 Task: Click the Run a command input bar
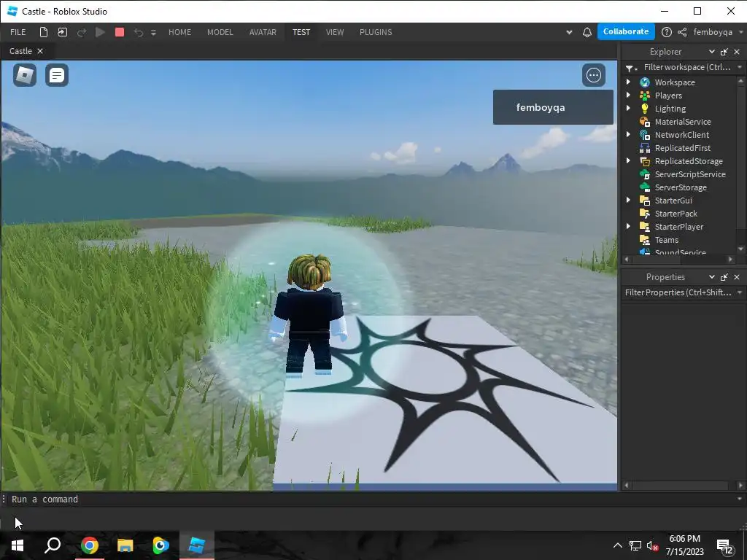pos(371,499)
